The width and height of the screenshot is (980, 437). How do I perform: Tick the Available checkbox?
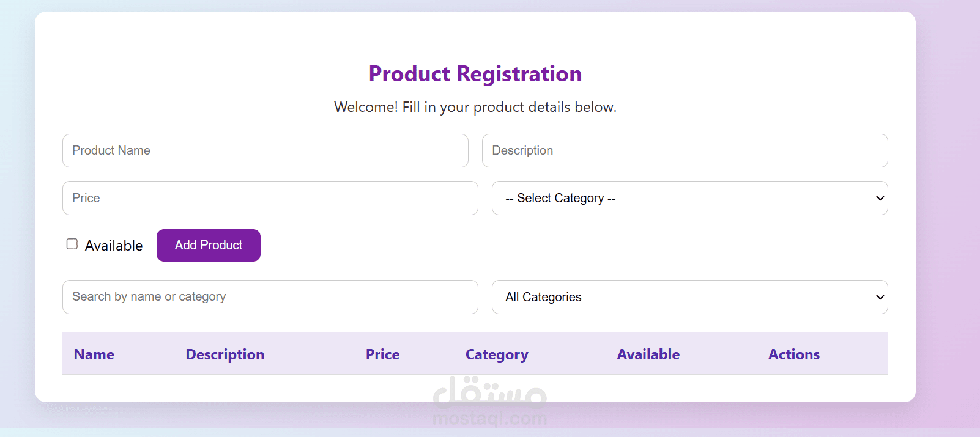pyautogui.click(x=72, y=244)
